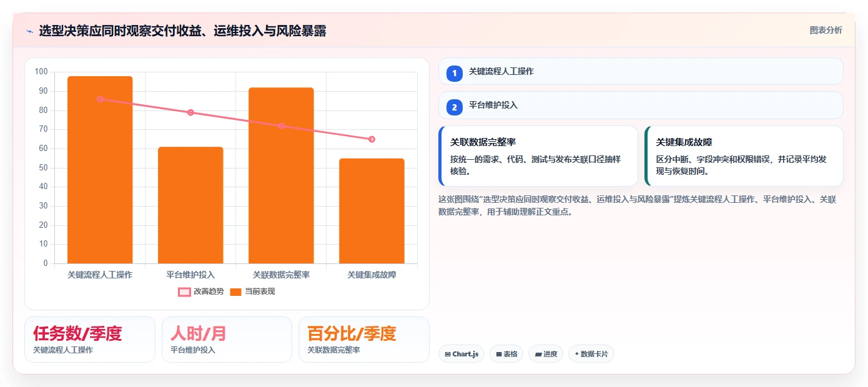Viewport: 868px width, 387px height.
Task: Click trend line point above 关联数据完整率
Action: tap(281, 125)
